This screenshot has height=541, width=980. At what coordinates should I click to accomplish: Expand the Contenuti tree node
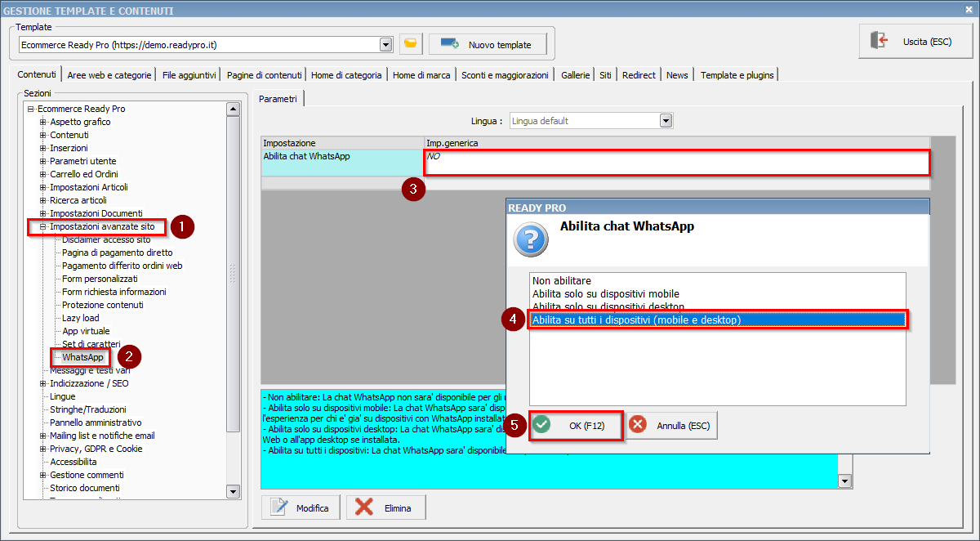click(x=43, y=135)
